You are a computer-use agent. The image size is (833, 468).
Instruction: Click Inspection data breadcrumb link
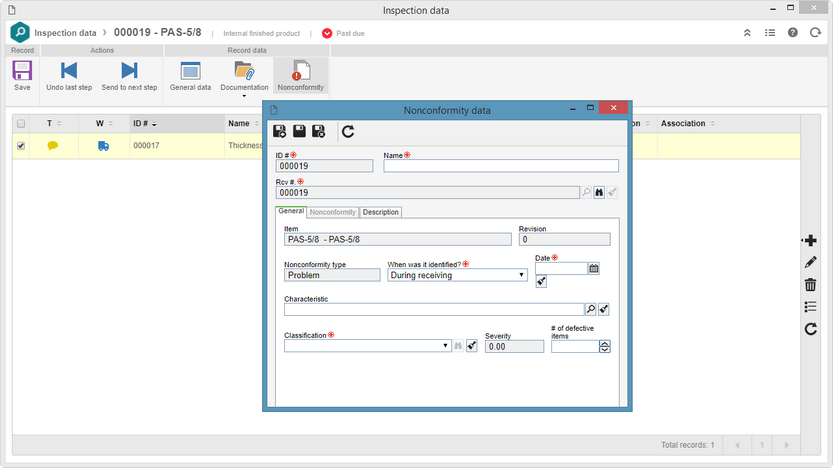click(65, 33)
